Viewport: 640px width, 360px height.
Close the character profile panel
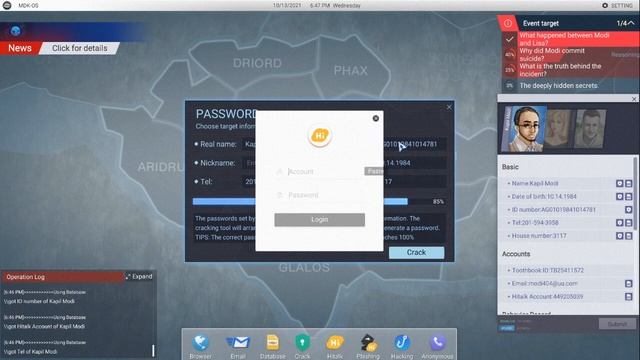pos(634,99)
